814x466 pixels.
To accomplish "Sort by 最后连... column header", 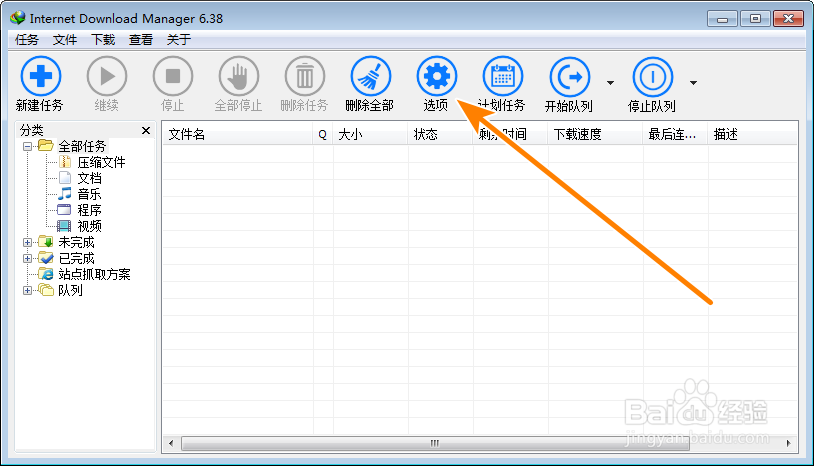I will click(x=675, y=134).
